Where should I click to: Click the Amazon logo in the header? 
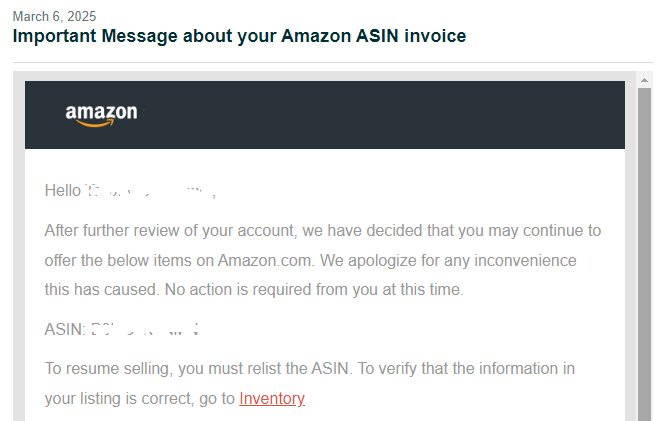point(101,115)
